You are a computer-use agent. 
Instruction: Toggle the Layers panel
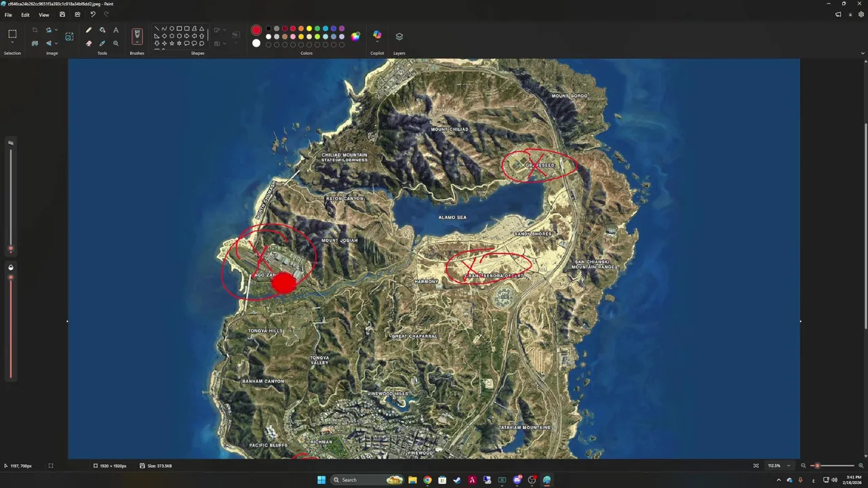[x=399, y=37]
